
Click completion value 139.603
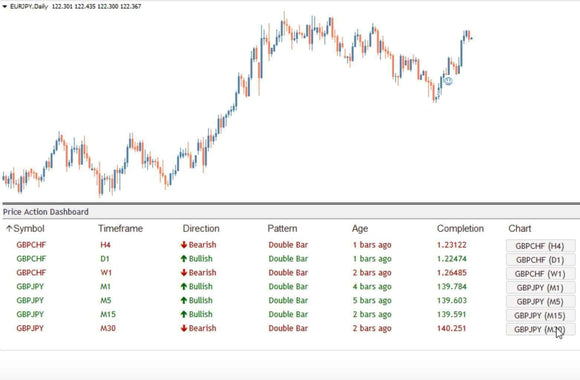pyautogui.click(x=452, y=300)
